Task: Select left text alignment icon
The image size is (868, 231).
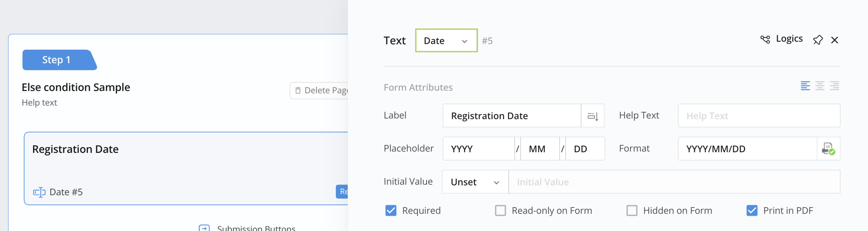Action: coord(805,86)
